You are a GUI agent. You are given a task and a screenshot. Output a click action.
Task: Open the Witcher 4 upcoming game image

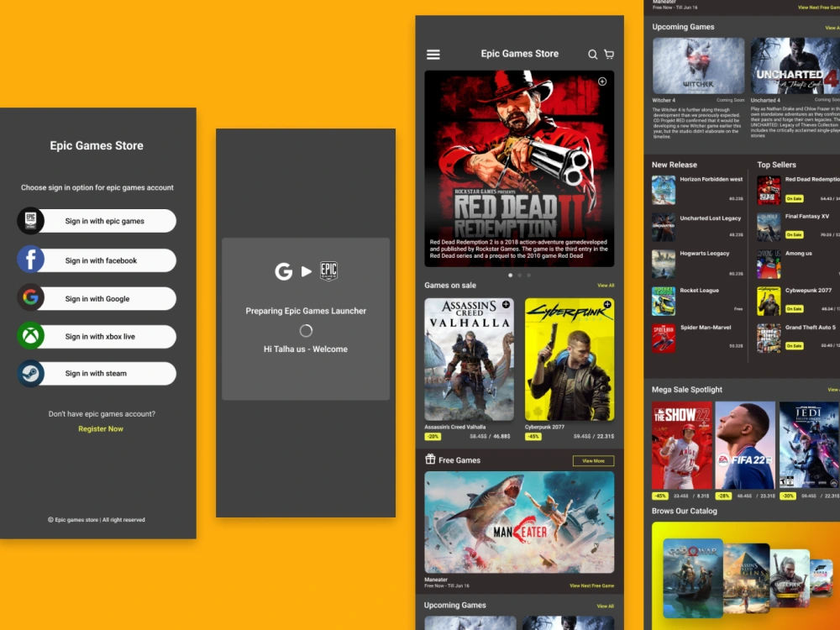pyautogui.click(x=698, y=66)
